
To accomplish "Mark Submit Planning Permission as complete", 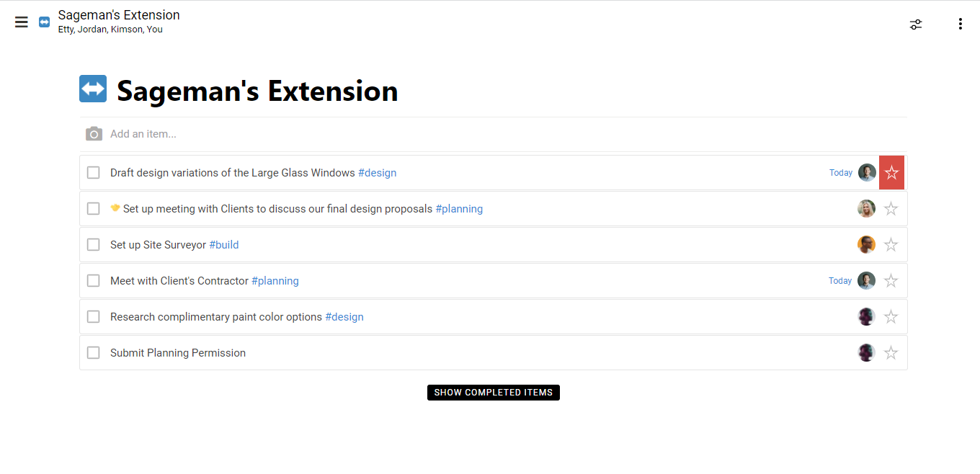I will point(93,353).
